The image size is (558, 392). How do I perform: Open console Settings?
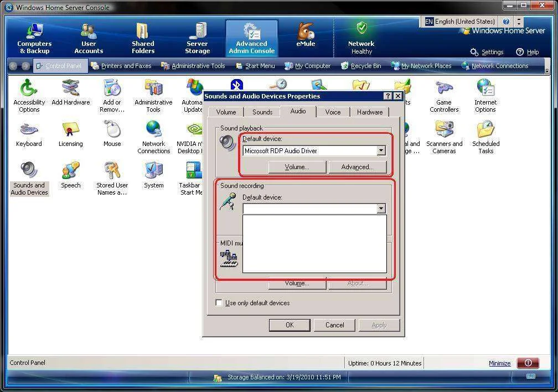click(487, 52)
